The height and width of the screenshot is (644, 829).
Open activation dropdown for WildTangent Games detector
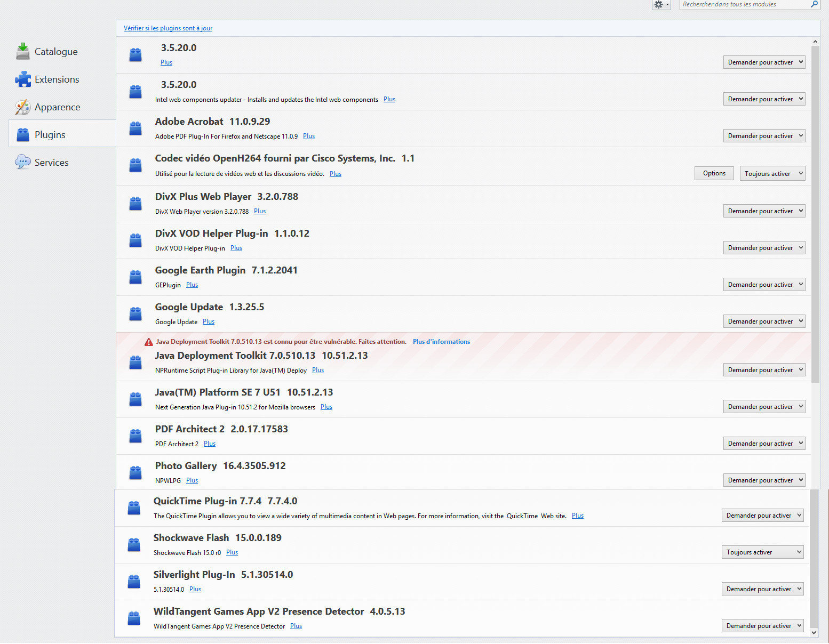(762, 626)
